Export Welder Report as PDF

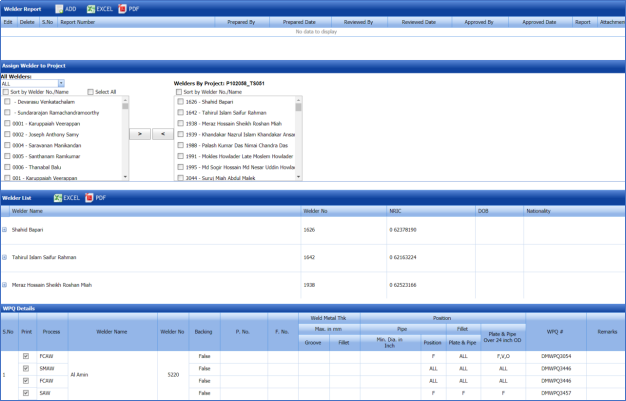pos(128,8)
